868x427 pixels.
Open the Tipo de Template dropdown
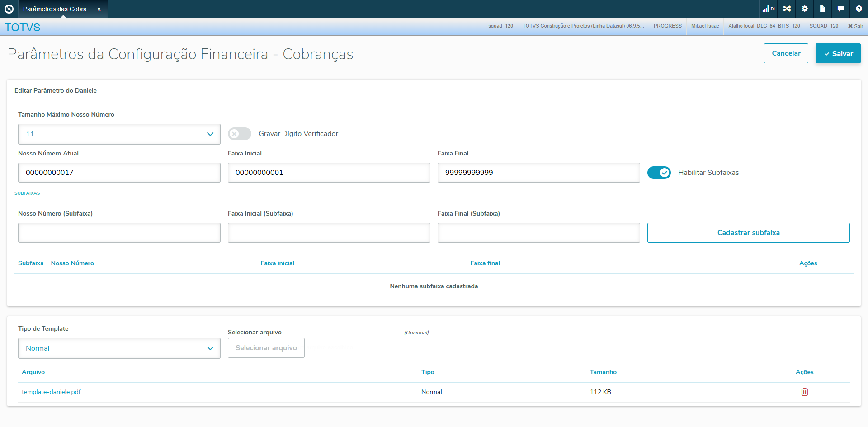[119, 348]
